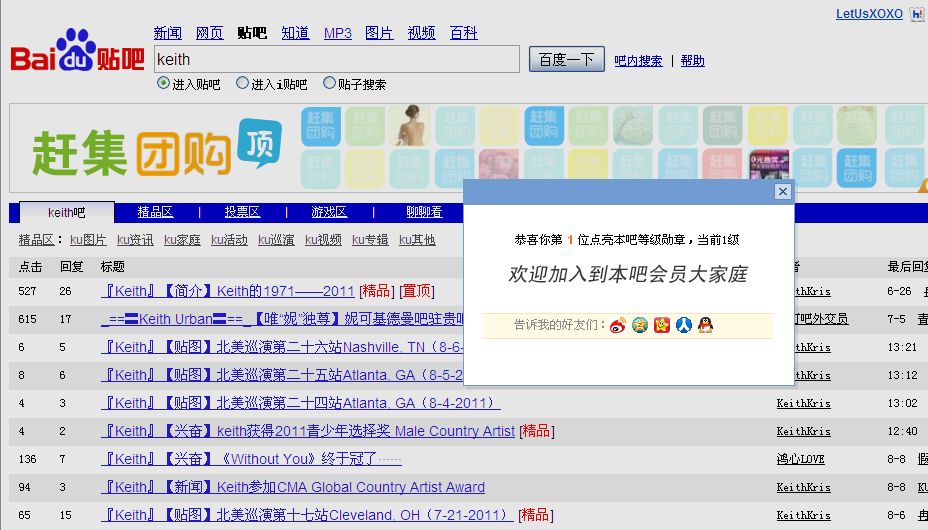Open KeithKris author link in 8-6 row
Viewport: 928px width, 530px height.
pyautogui.click(x=804, y=515)
